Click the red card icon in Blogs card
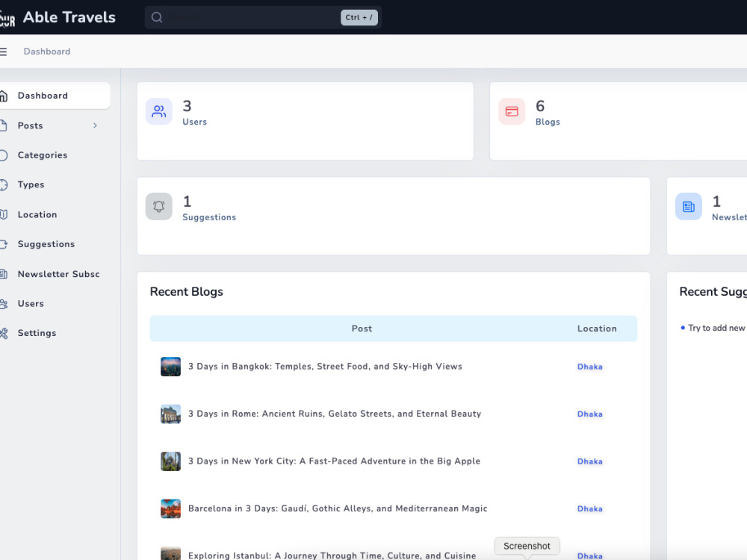Screen dimensions: 747x560 click(x=512, y=111)
